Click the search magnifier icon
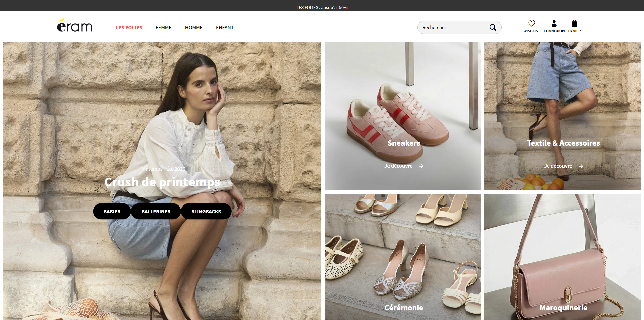The image size is (644, 320). [493, 27]
